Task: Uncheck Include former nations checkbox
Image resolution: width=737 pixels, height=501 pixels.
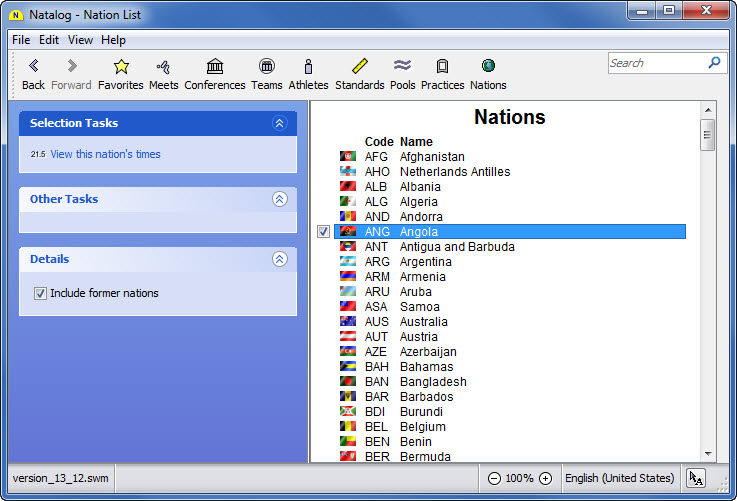Action: [x=41, y=294]
